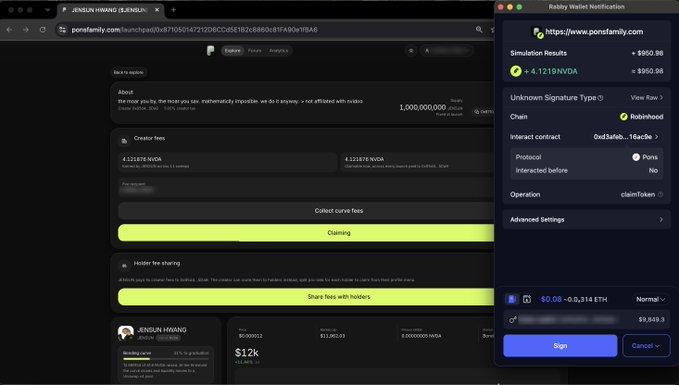
Task: Go back to explore
Action: point(129,72)
